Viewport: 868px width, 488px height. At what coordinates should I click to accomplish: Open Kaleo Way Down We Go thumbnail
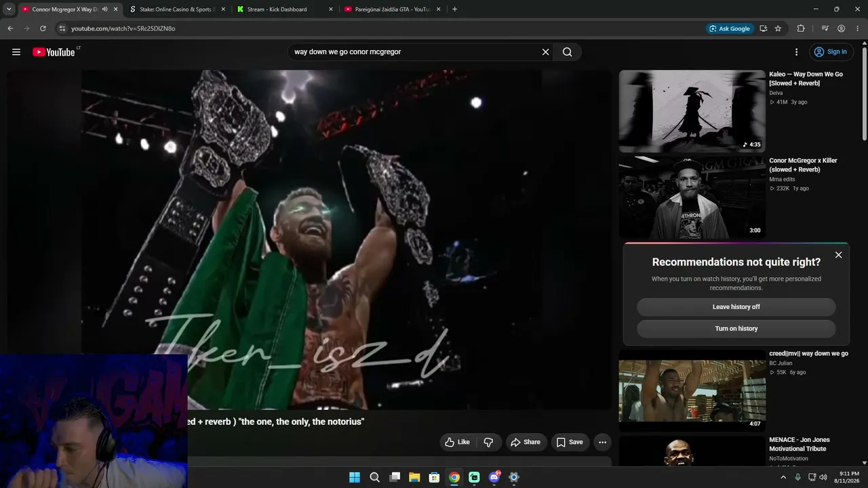pyautogui.click(x=692, y=111)
